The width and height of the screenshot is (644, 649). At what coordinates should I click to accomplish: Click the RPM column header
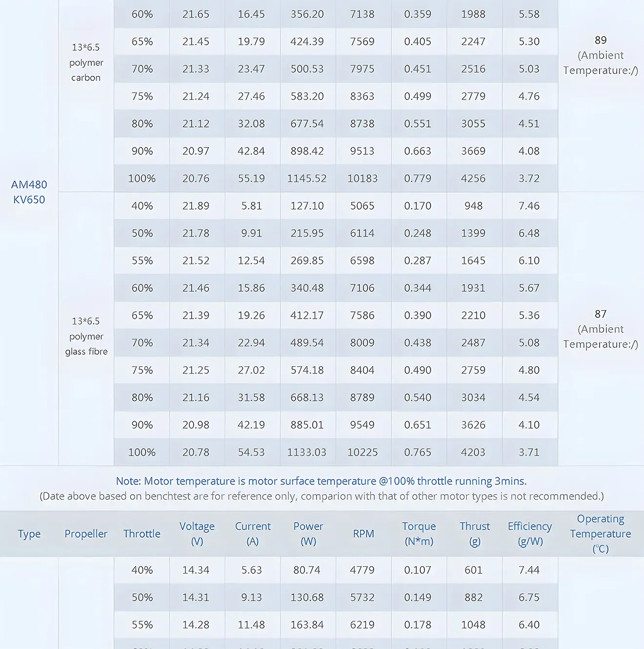pos(363,534)
